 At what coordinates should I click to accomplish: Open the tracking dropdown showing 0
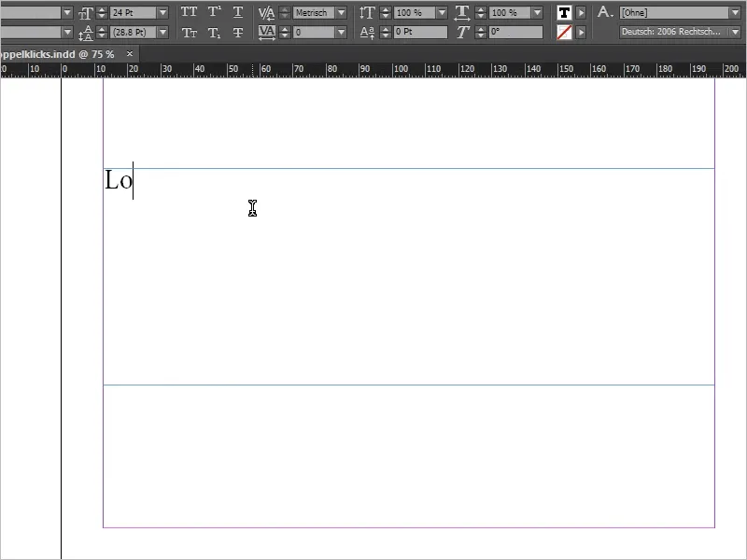[x=341, y=33]
